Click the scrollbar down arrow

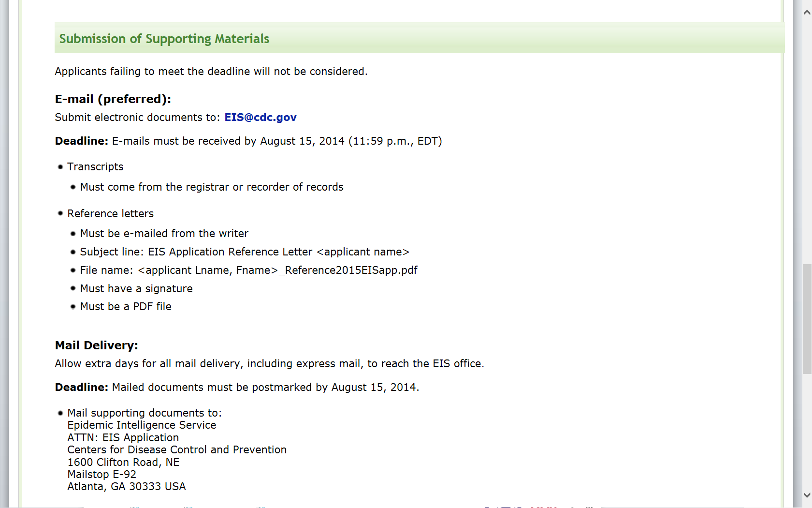tap(807, 495)
